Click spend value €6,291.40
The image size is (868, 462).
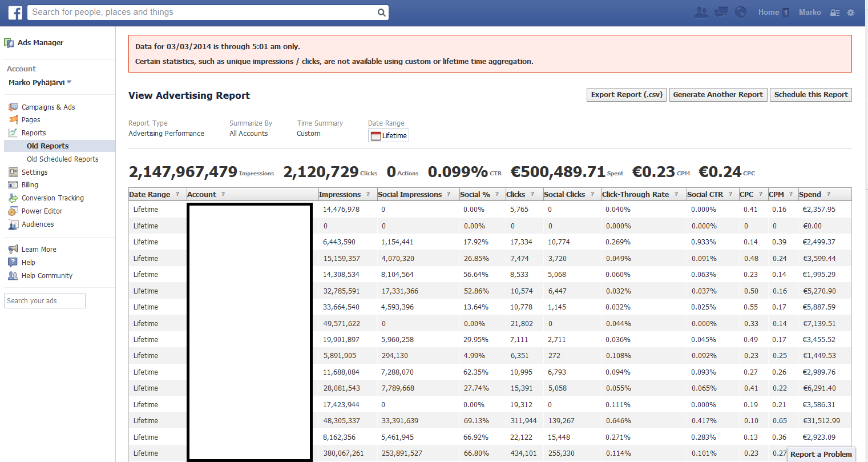point(819,388)
